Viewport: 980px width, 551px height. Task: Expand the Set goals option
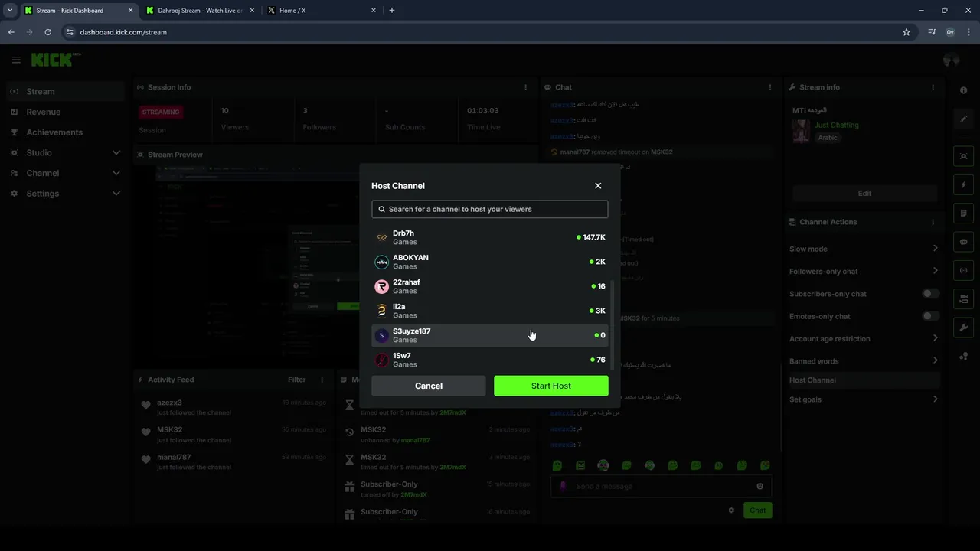[864, 399]
